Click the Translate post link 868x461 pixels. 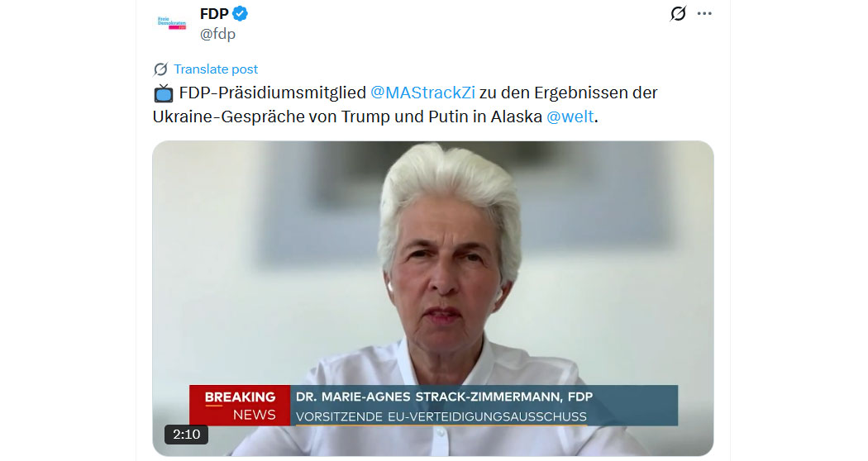click(x=216, y=69)
